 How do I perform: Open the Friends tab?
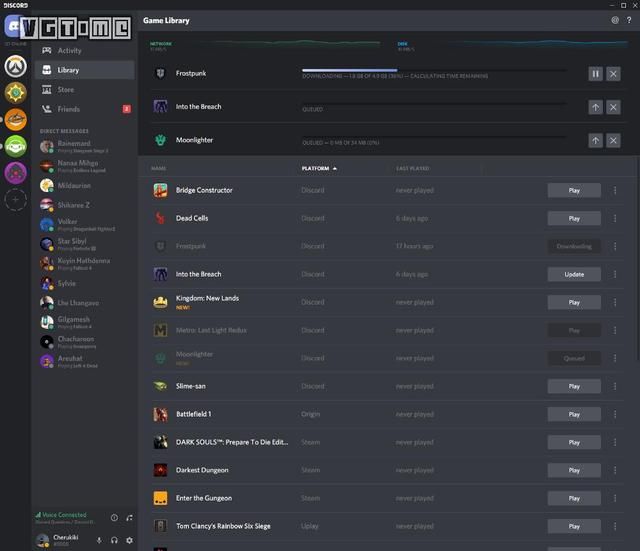pyautogui.click(x=69, y=109)
